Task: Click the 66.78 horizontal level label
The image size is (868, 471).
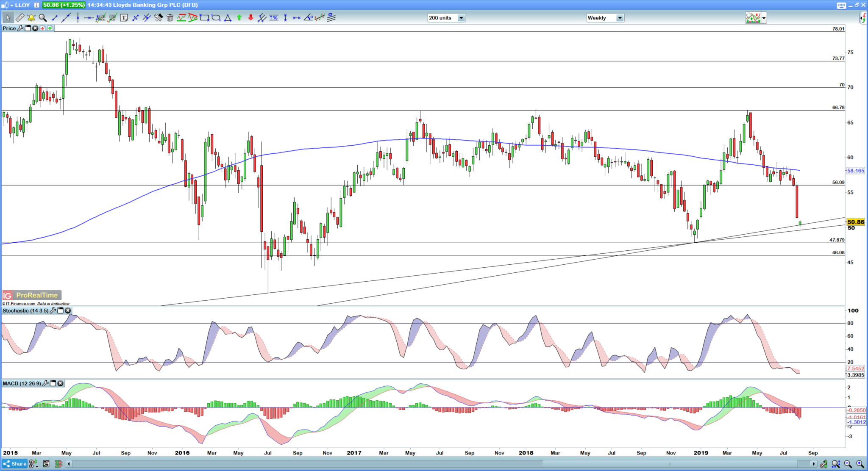Action: [x=838, y=108]
